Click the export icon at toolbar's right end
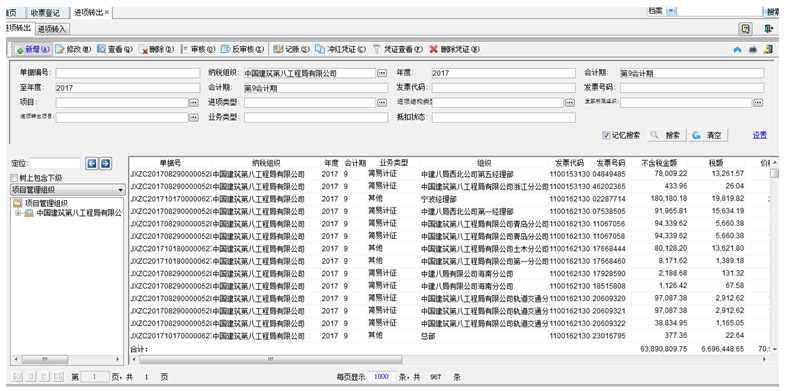 [x=768, y=49]
